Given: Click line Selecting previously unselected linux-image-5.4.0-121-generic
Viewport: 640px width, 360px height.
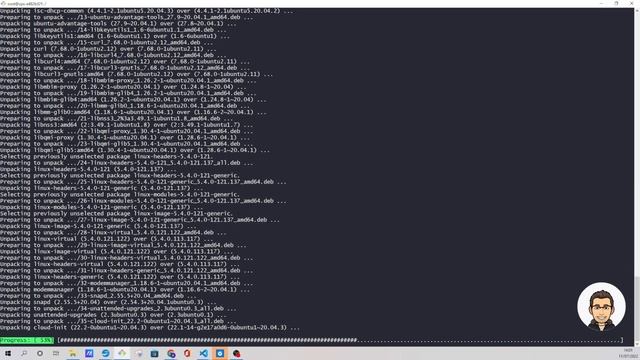Looking at the screenshot, I should coord(117,213).
